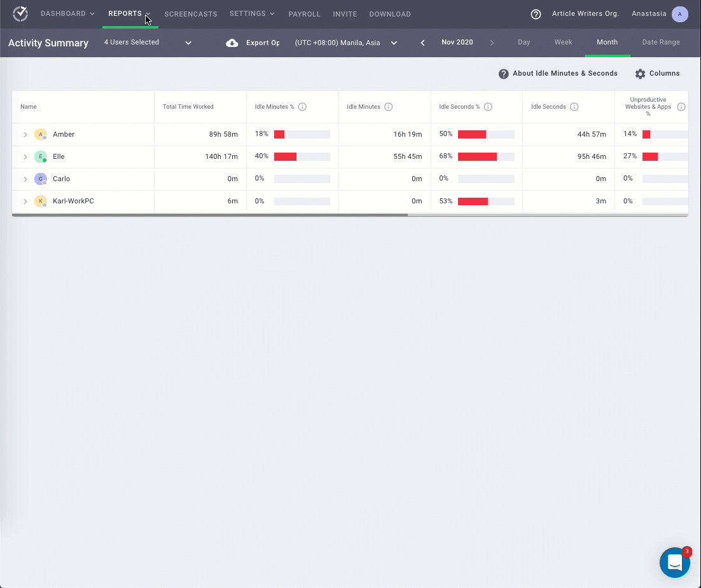Expand Elle's row details
701x588 pixels.
tap(25, 157)
